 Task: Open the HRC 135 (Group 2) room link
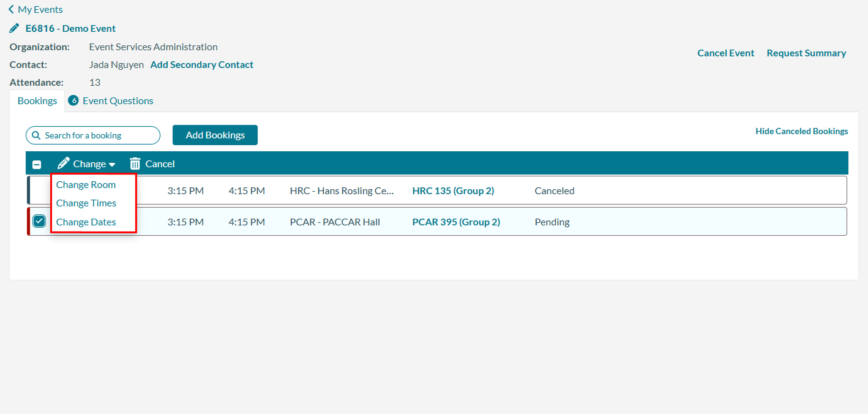coord(453,191)
